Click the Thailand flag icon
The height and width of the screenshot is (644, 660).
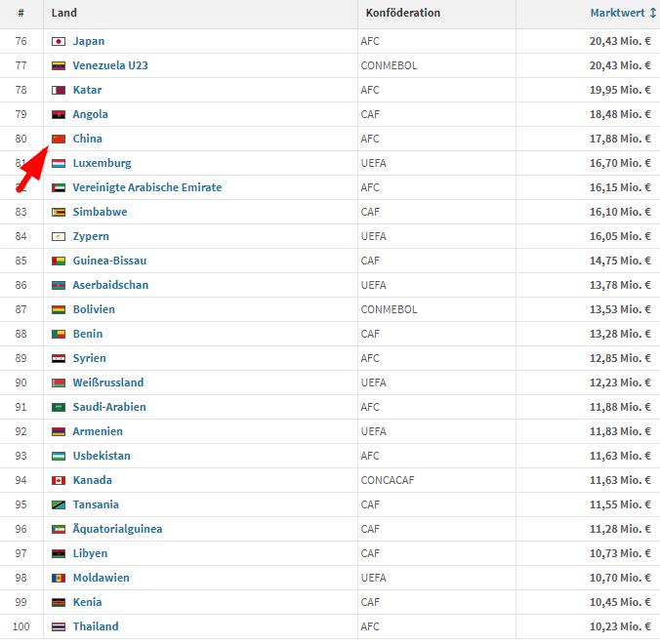58,626
